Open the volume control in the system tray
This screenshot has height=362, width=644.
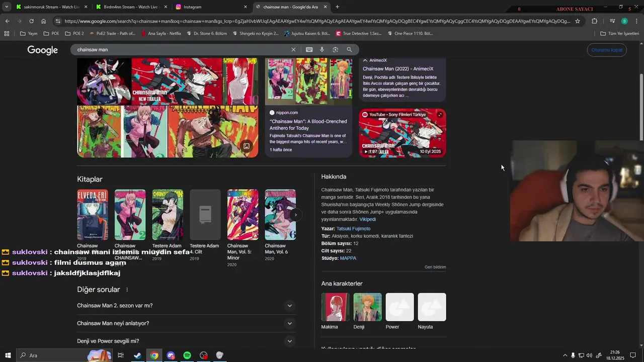coord(589,355)
